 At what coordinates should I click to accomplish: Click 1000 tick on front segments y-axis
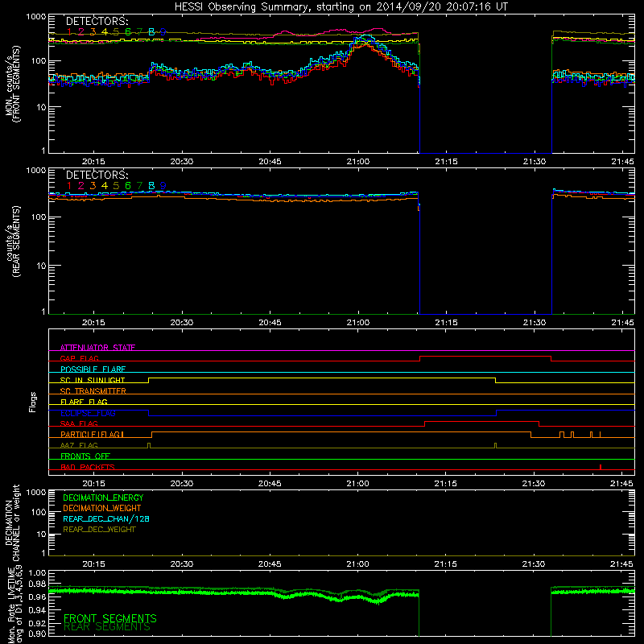pyautogui.click(x=36, y=17)
